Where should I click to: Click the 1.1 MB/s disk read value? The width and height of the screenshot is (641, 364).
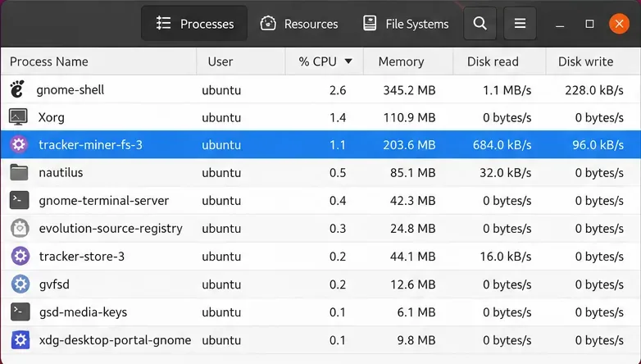pos(507,90)
